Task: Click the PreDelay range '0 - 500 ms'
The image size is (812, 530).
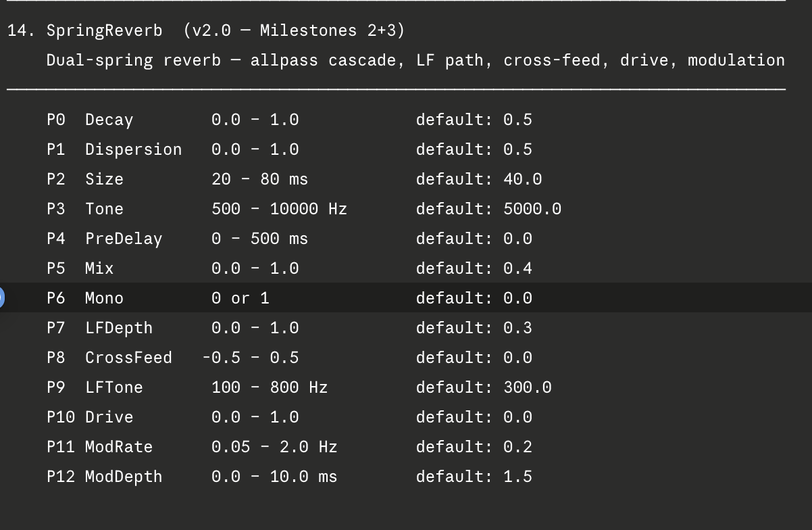Action: coord(260,239)
